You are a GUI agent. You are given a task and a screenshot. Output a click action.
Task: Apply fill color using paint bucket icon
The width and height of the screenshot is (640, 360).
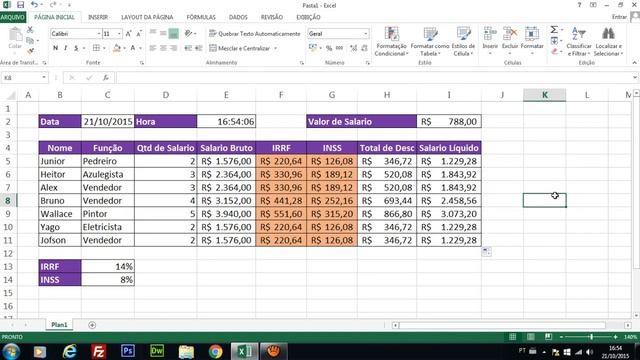coord(117,48)
